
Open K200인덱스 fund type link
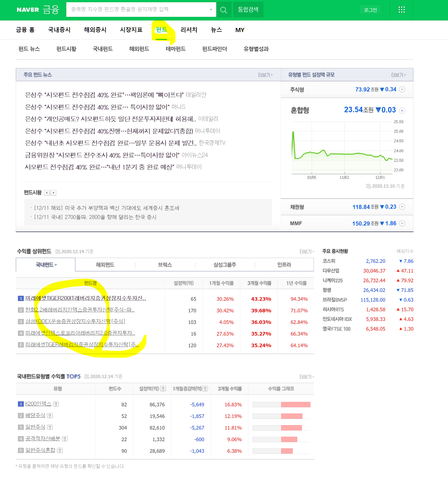38,404
